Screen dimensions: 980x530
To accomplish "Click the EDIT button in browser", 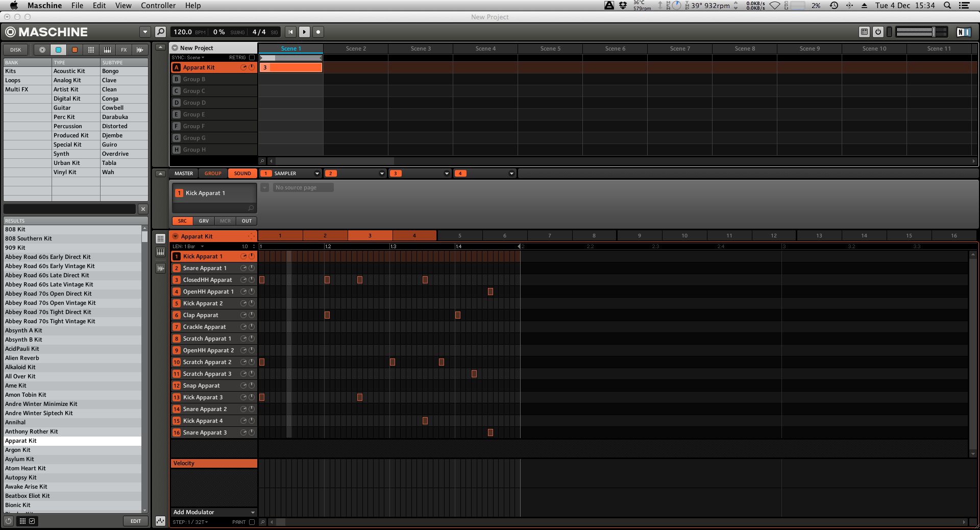I will point(136,521).
